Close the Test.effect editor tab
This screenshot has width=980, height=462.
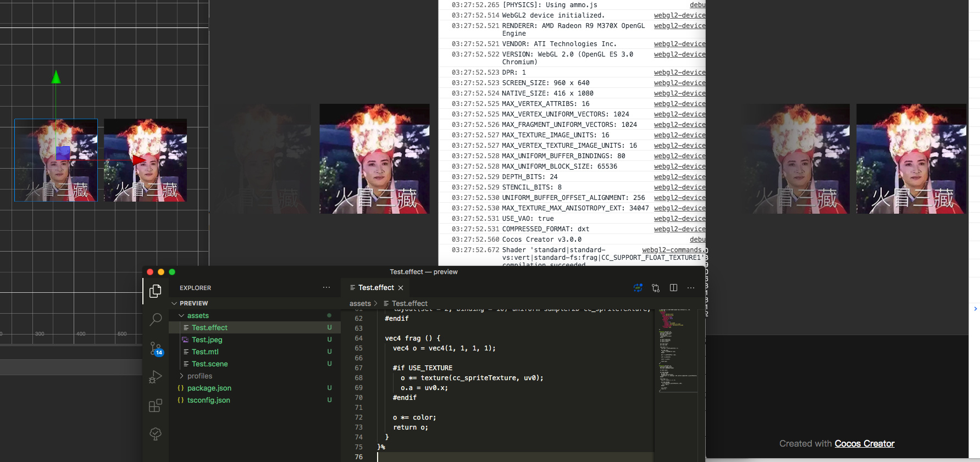pos(401,288)
